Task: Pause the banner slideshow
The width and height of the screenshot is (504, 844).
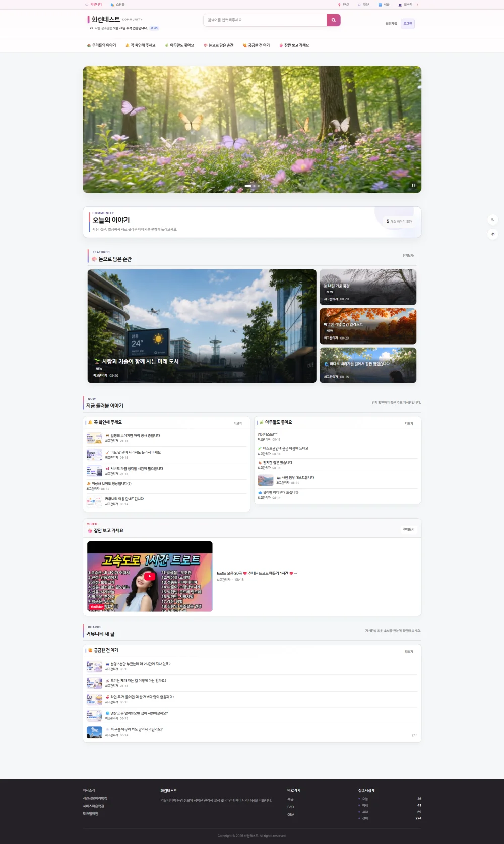Action: coord(413,185)
